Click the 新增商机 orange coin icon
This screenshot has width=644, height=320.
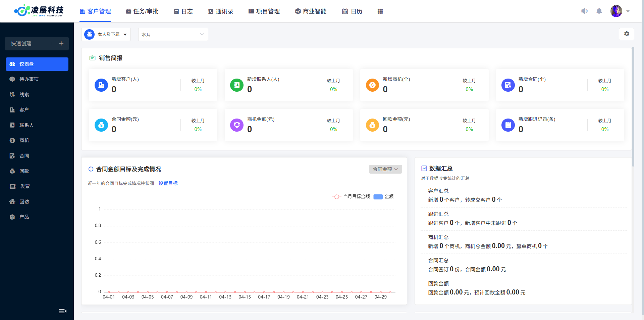[372, 85]
